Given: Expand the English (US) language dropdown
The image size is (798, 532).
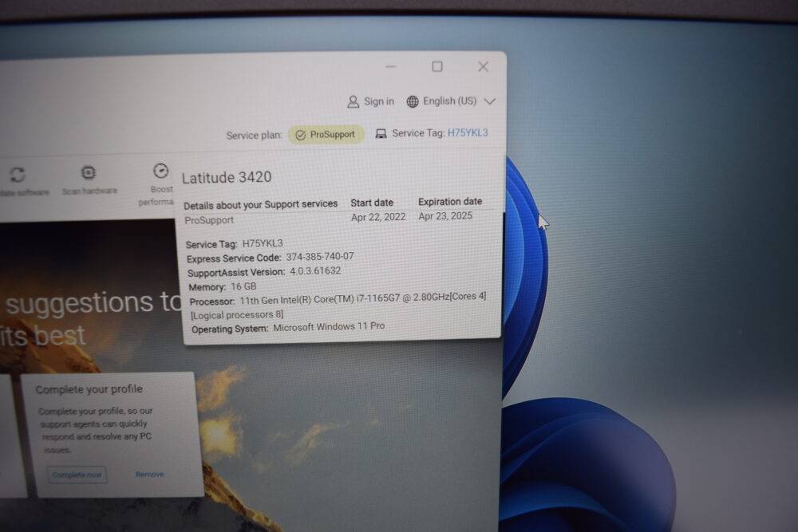Looking at the screenshot, I should point(490,101).
